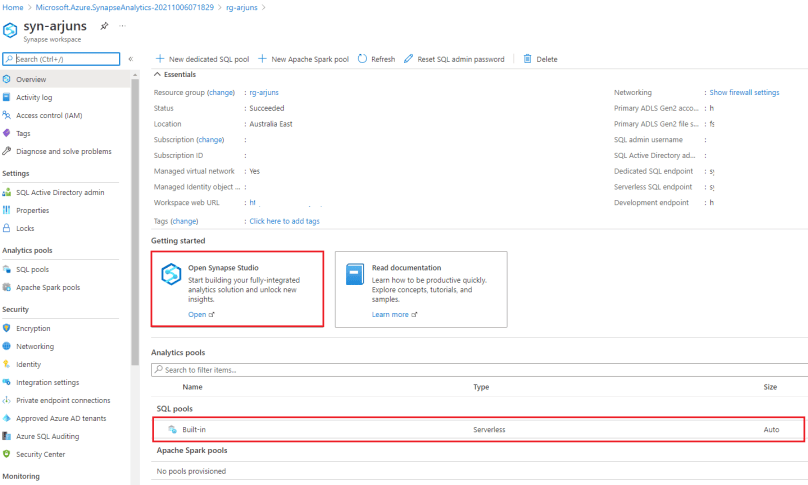Image resolution: width=808 pixels, height=485 pixels.
Task: Open Diagnose and solve problems
Action: 64,152
